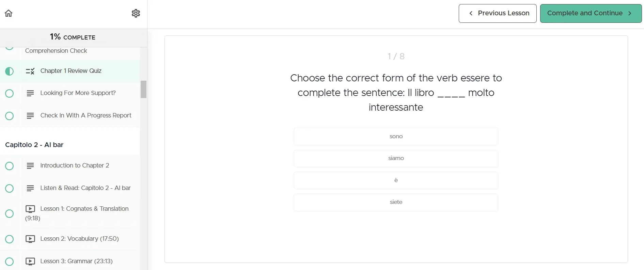Go to the course home icon

[9, 13]
